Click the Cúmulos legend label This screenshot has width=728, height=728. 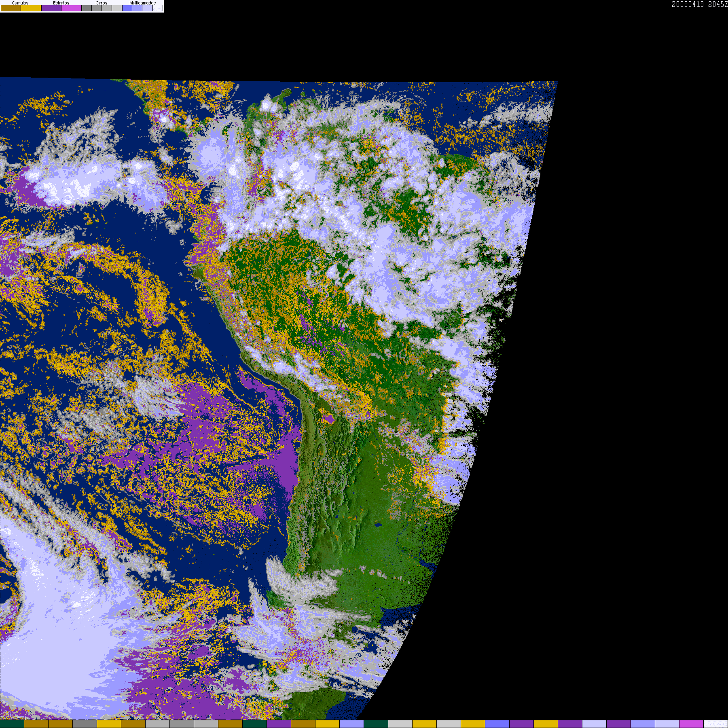20,3
